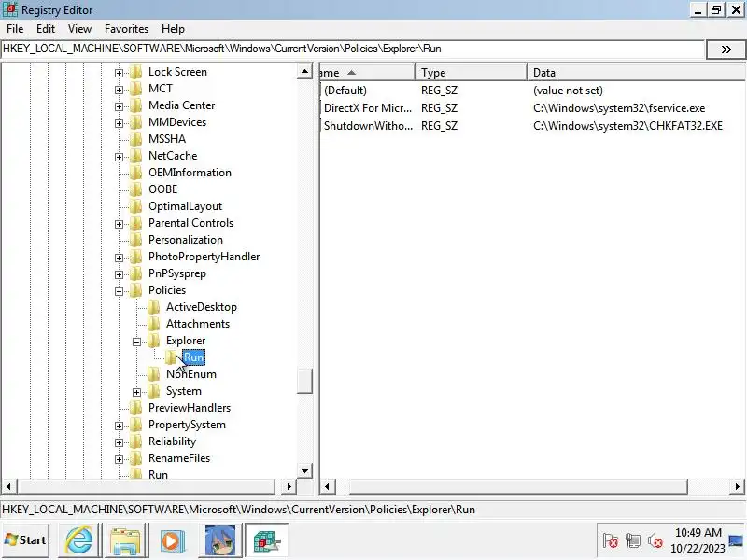The height and width of the screenshot is (560, 747).
Task: Select the NonEnum key
Action: (x=191, y=374)
